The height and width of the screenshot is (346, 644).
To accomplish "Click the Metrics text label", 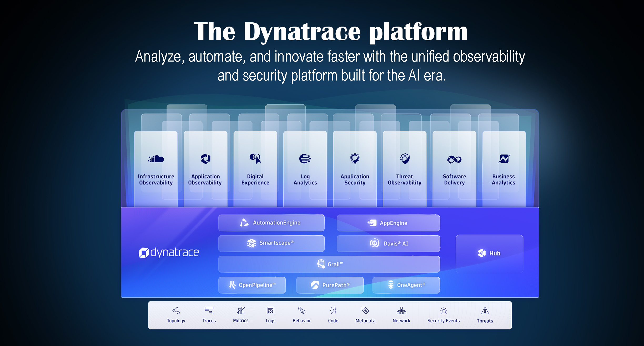I will tap(241, 320).
